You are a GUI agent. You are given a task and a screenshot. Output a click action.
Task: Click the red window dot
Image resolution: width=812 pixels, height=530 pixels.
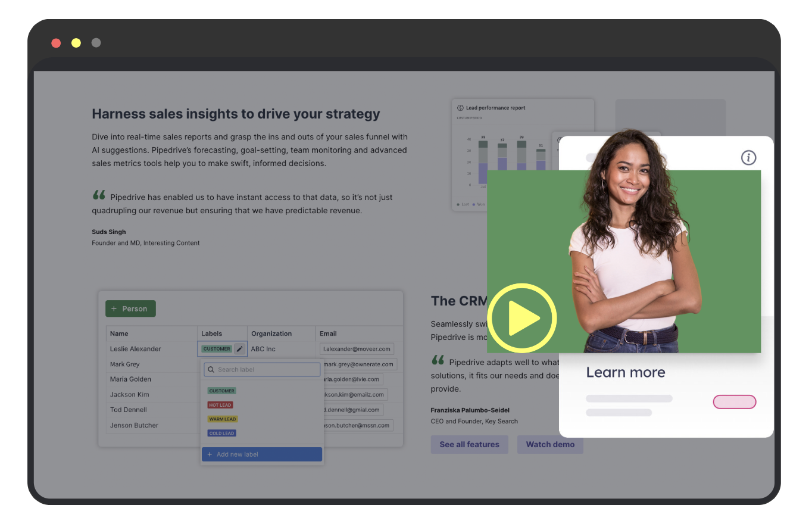point(56,43)
